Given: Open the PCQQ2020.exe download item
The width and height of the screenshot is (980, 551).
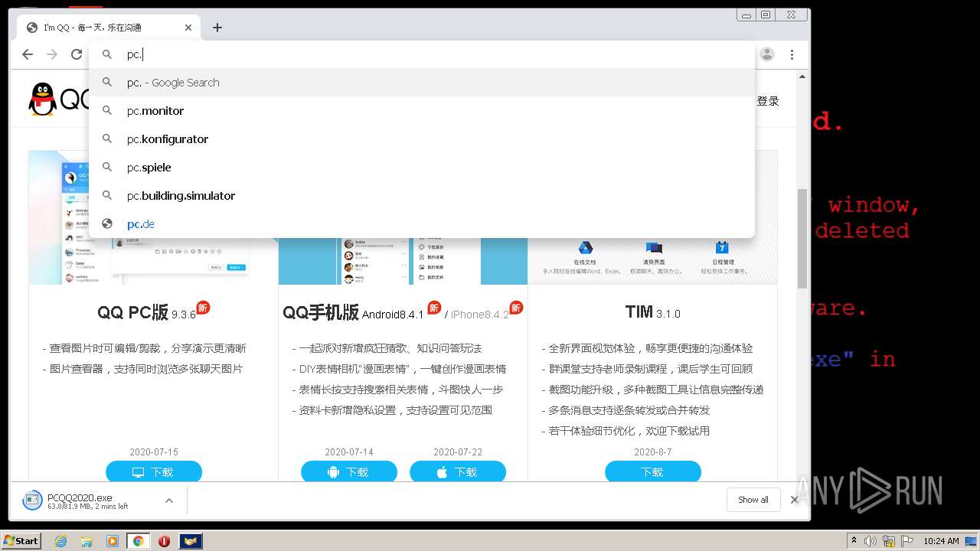Looking at the screenshot, I should (x=88, y=501).
